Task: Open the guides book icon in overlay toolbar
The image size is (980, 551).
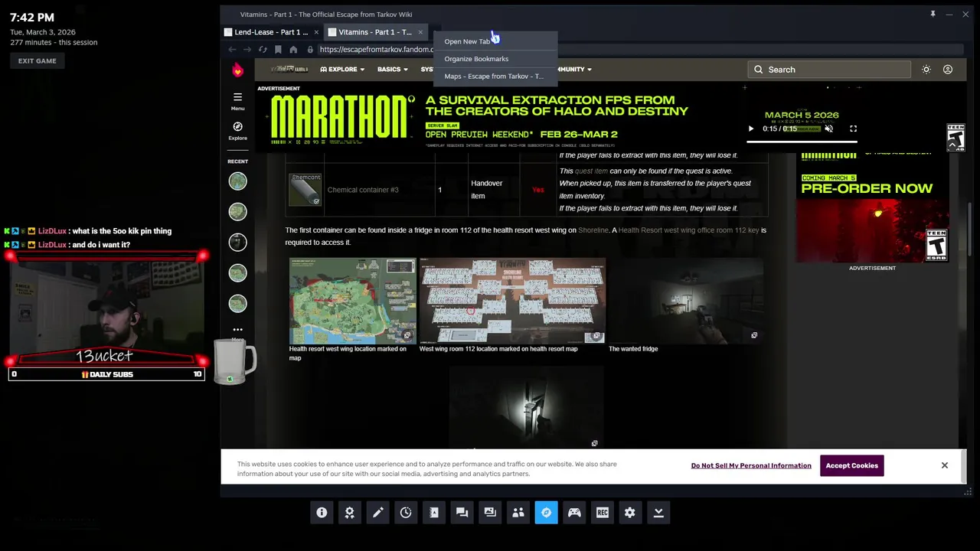Action: (x=434, y=513)
